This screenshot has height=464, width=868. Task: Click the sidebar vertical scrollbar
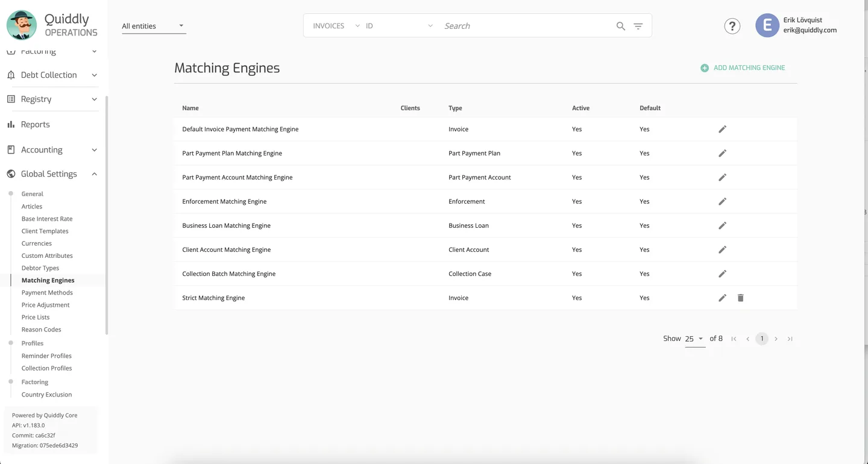tap(107, 214)
